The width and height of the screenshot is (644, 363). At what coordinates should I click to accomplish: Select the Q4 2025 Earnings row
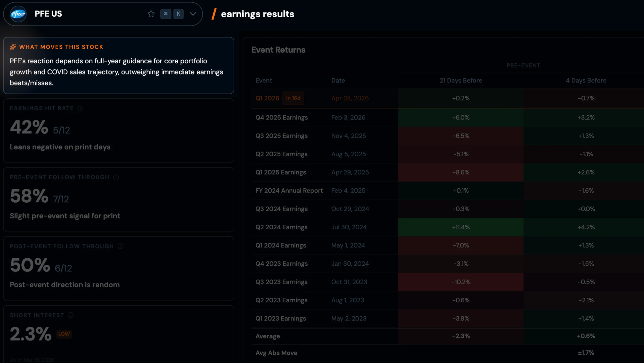pos(281,117)
